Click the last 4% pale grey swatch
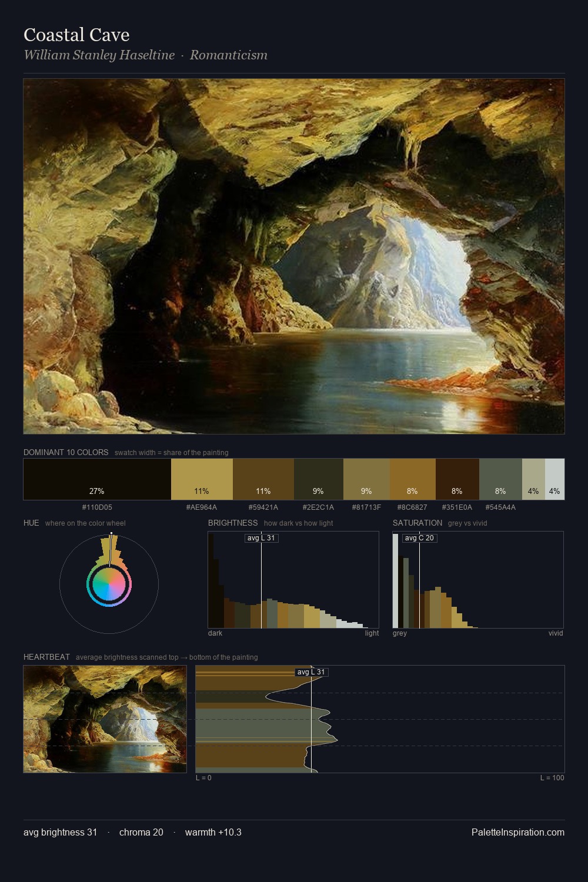588x882 pixels. tap(554, 479)
